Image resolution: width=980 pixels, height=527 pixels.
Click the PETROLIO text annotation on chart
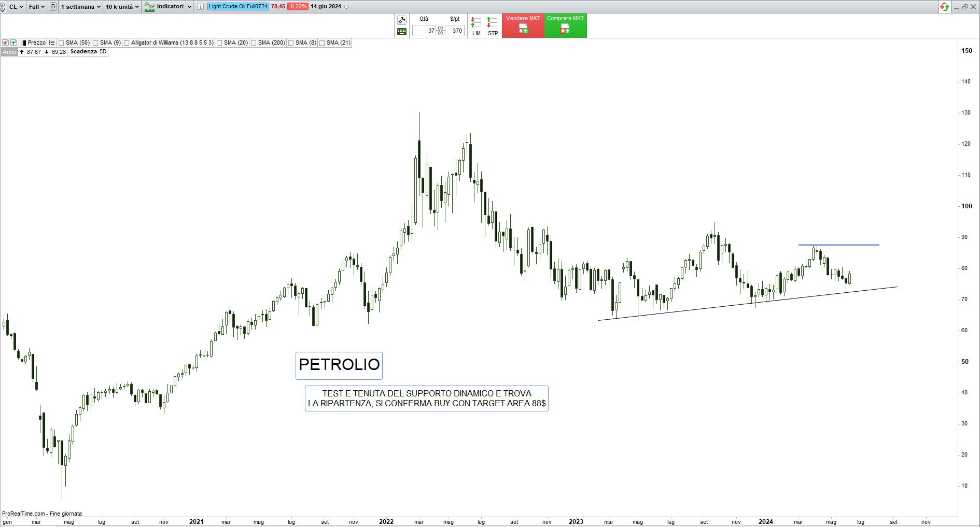[339, 365]
